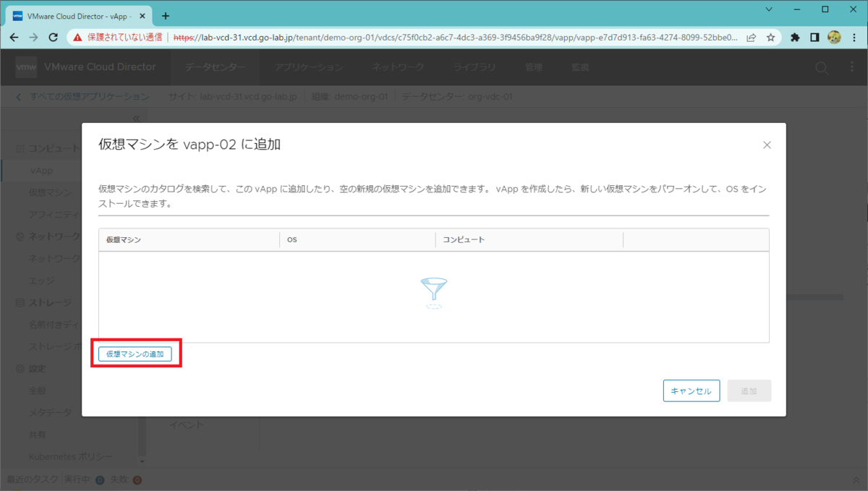Open the browser extensions puzzle icon

click(x=795, y=37)
